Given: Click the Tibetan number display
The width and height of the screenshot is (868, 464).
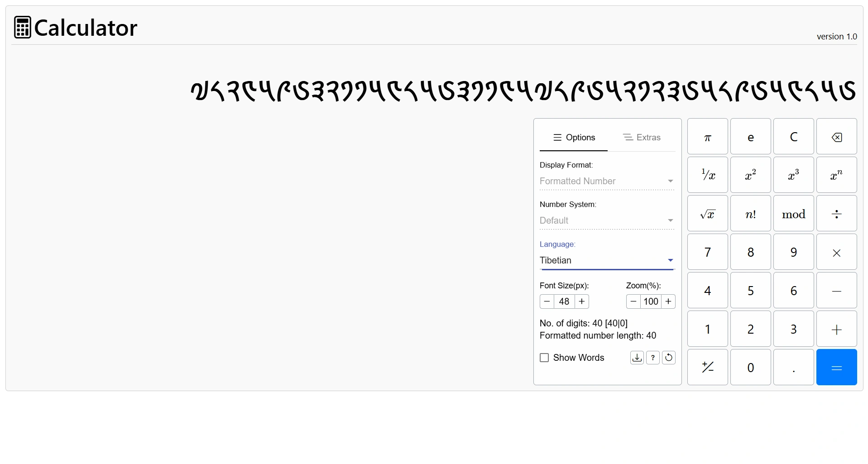Looking at the screenshot, I should (x=523, y=91).
